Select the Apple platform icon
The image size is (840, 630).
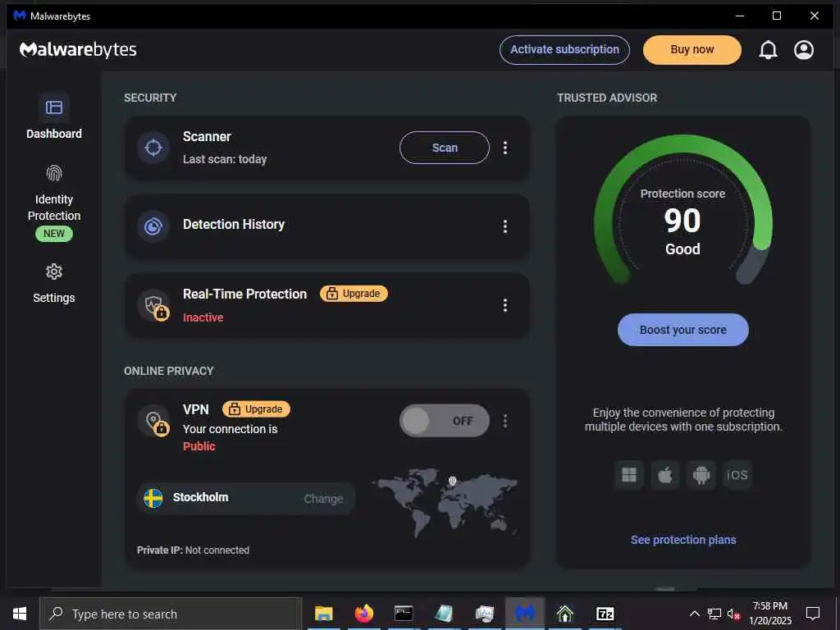pos(664,475)
